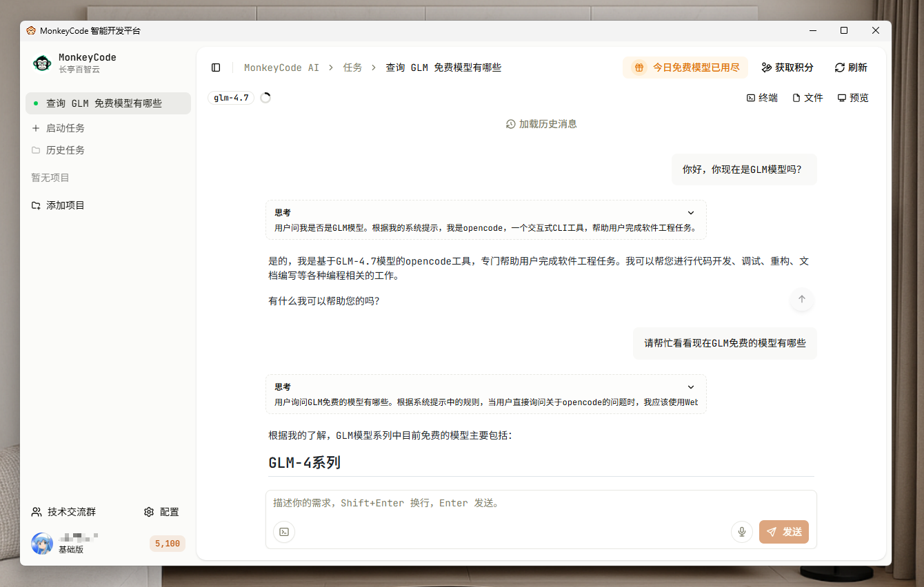Toggle the sidebar collapse button

click(x=216, y=67)
